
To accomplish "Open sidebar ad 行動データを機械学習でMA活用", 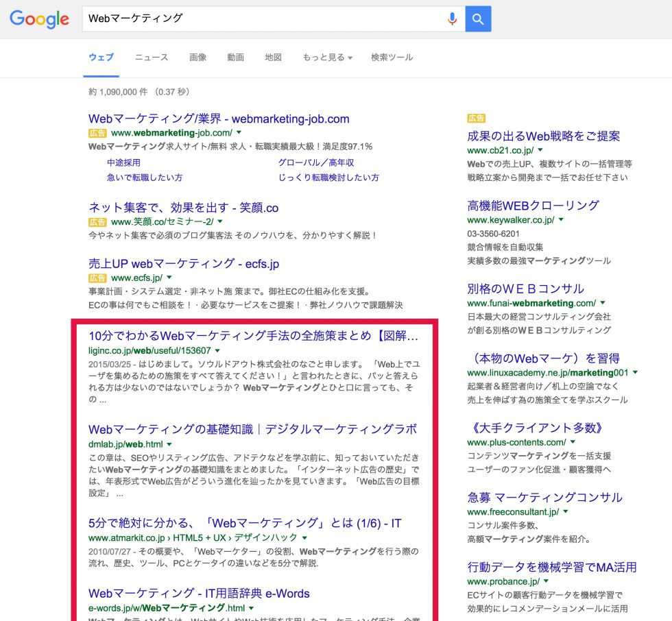I will [x=552, y=567].
